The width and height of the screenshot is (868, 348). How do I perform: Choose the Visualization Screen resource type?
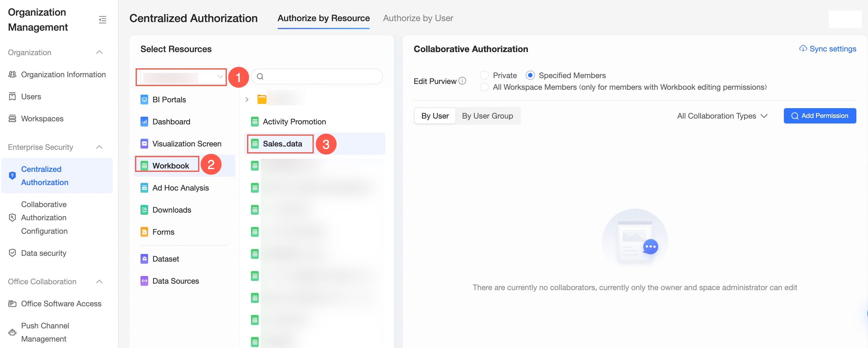click(x=184, y=144)
